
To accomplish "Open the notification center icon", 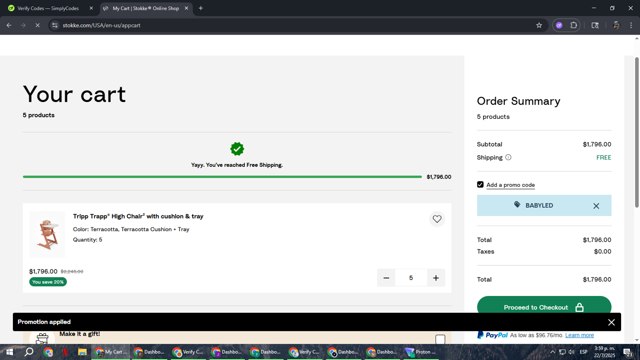I will (x=628, y=352).
